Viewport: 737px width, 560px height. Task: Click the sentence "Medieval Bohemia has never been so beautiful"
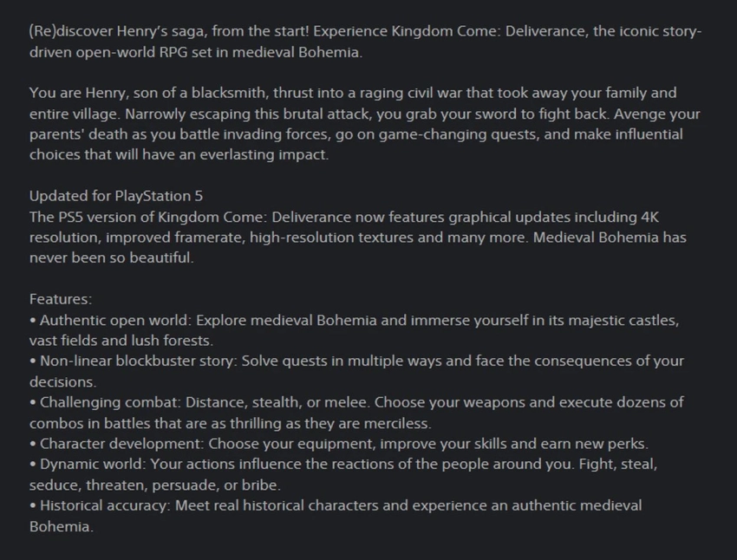[x=607, y=238]
